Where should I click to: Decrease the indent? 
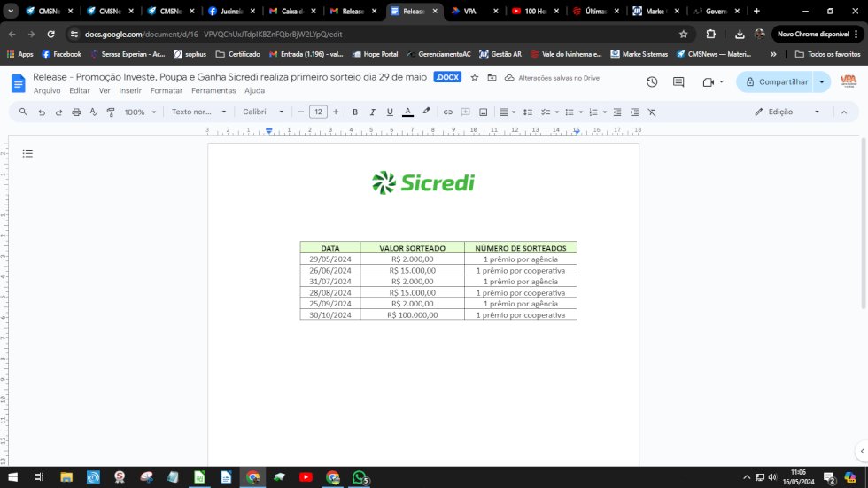point(617,112)
